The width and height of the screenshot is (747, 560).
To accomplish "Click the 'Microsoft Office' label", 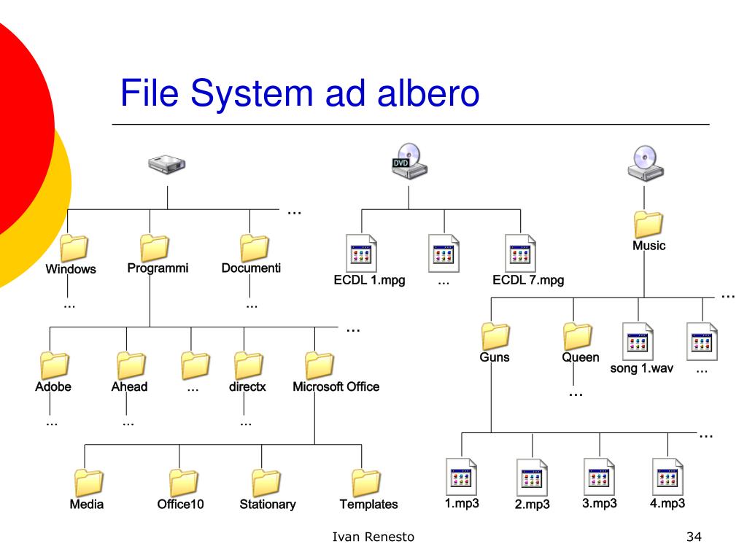I will click(336, 386).
